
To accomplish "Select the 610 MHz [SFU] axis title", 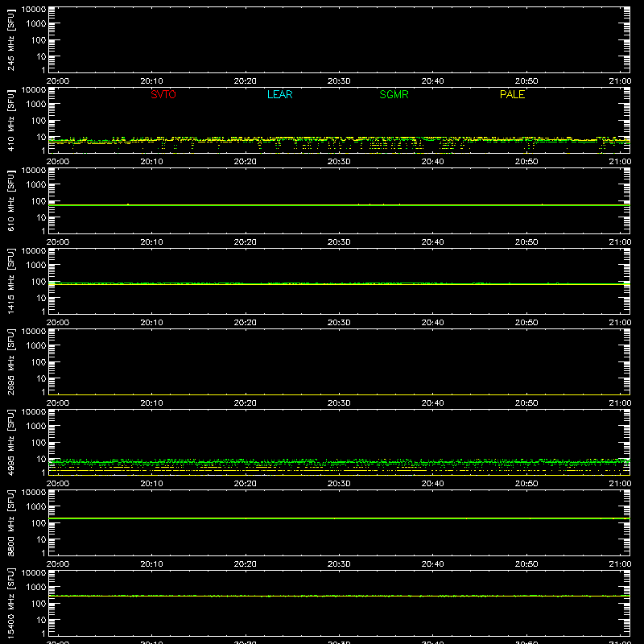I will click(x=10, y=200).
